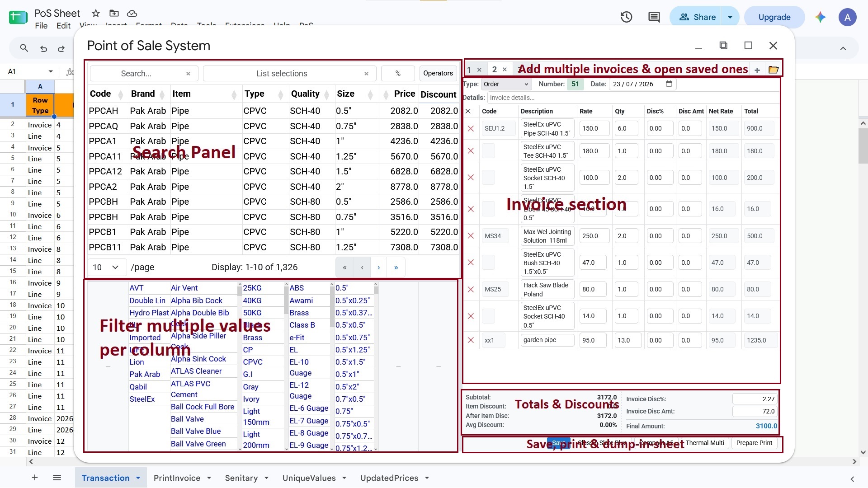Click the toolbar search magnifier
868x488 pixels.
pyautogui.click(x=24, y=48)
